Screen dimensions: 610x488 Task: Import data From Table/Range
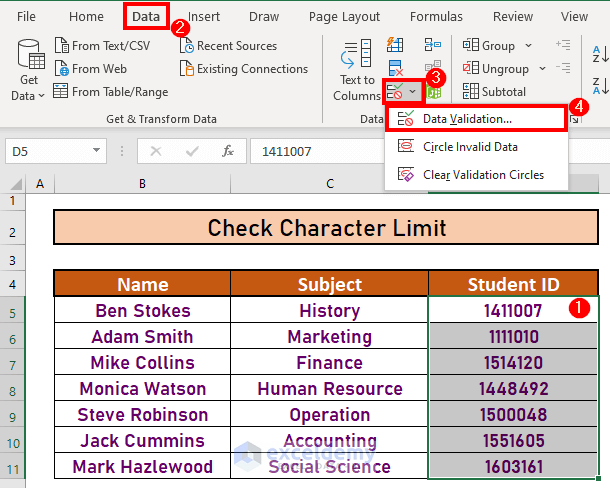coord(111,92)
